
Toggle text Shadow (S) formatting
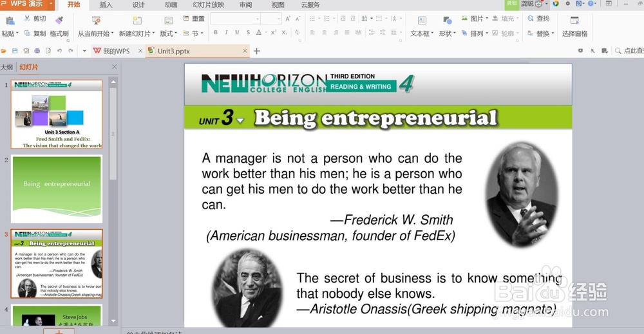248,32
